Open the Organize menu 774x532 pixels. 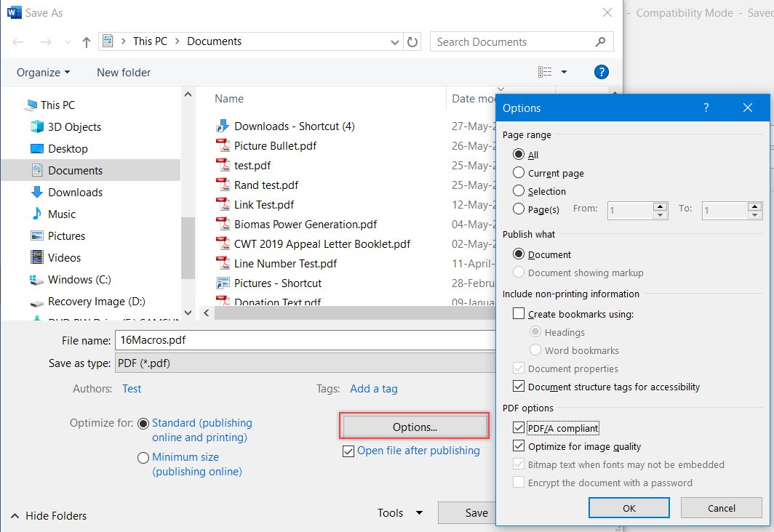point(44,73)
